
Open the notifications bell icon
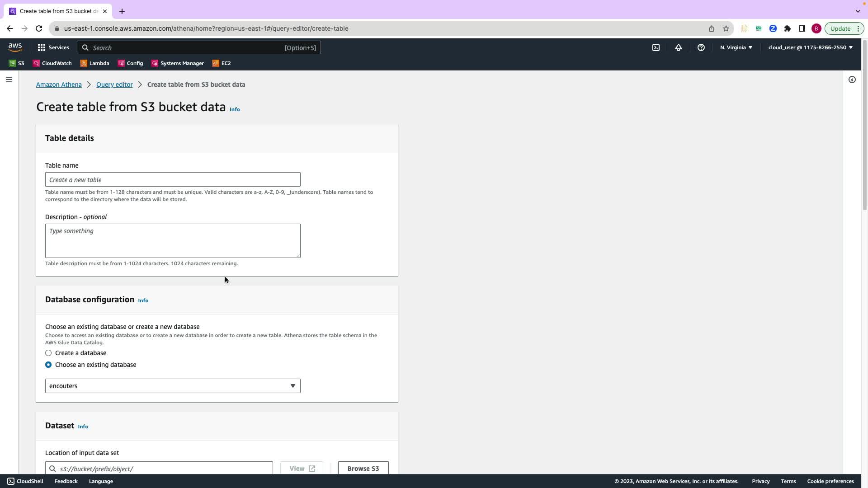(x=679, y=47)
